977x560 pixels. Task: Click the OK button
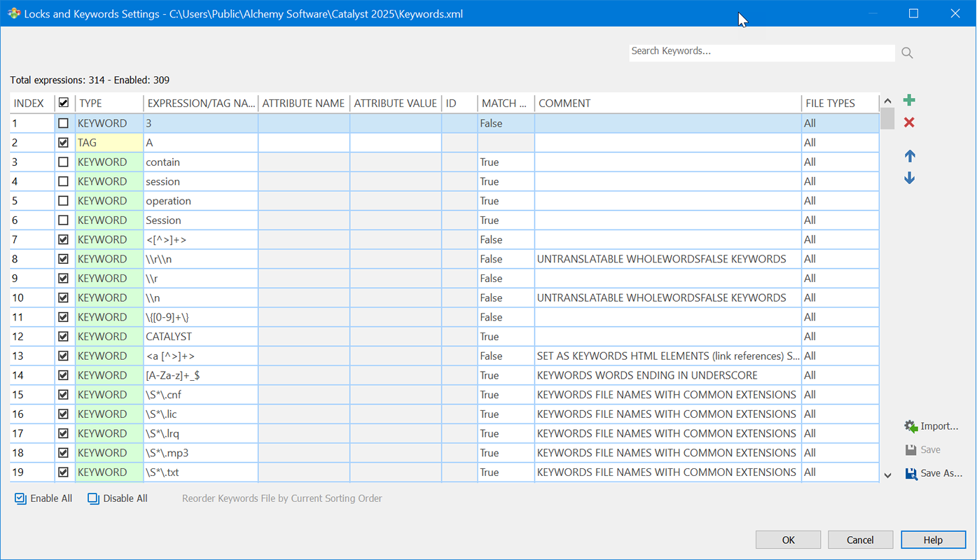coord(788,540)
